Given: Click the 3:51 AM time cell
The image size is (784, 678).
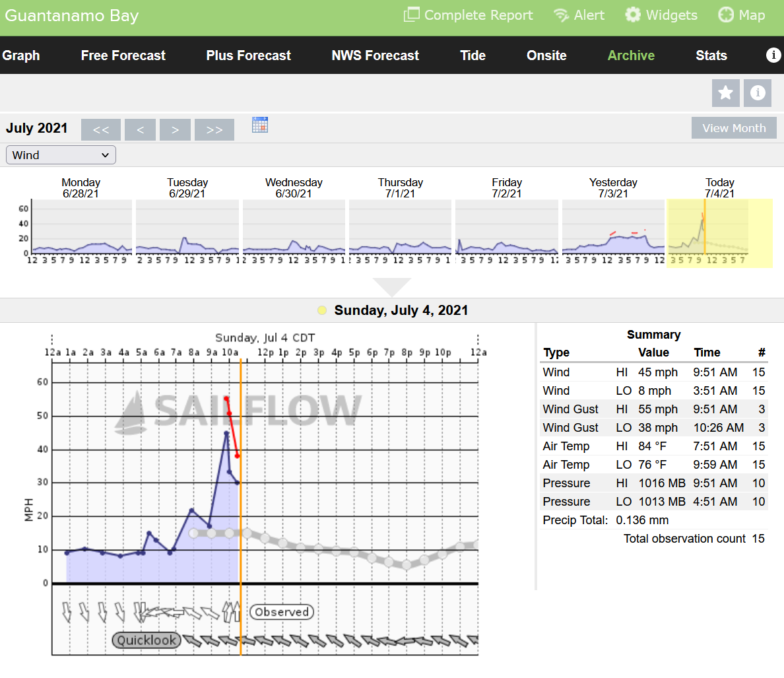Looking at the screenshot, I should [715, 391].
